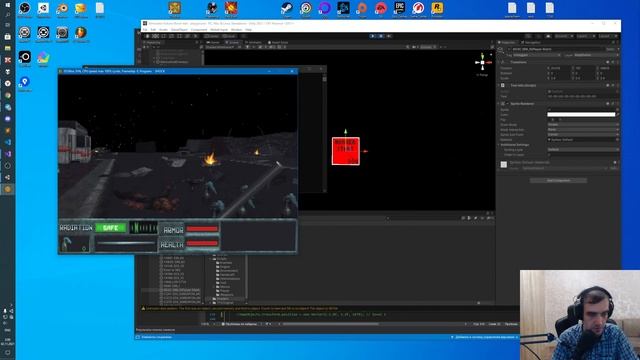Select the Scale tool in Unity toolbar

click(x=171, y=36)
